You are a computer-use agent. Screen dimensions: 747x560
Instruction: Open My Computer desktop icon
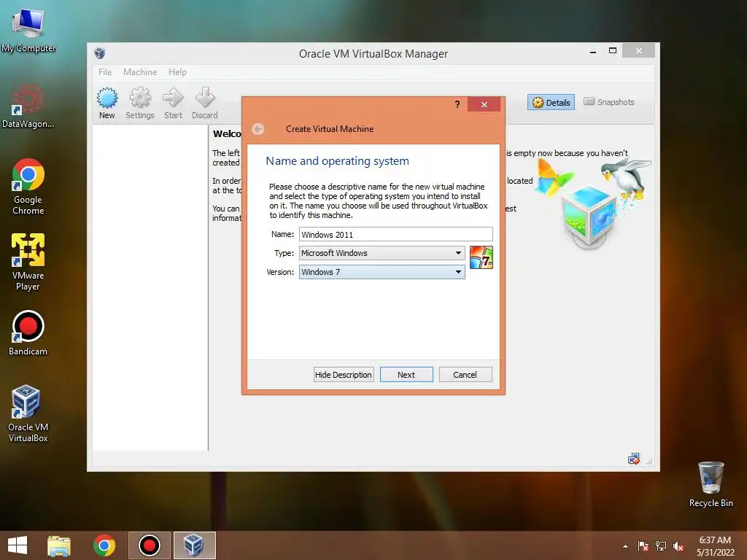pyautogui.click(x=28, y=29)
